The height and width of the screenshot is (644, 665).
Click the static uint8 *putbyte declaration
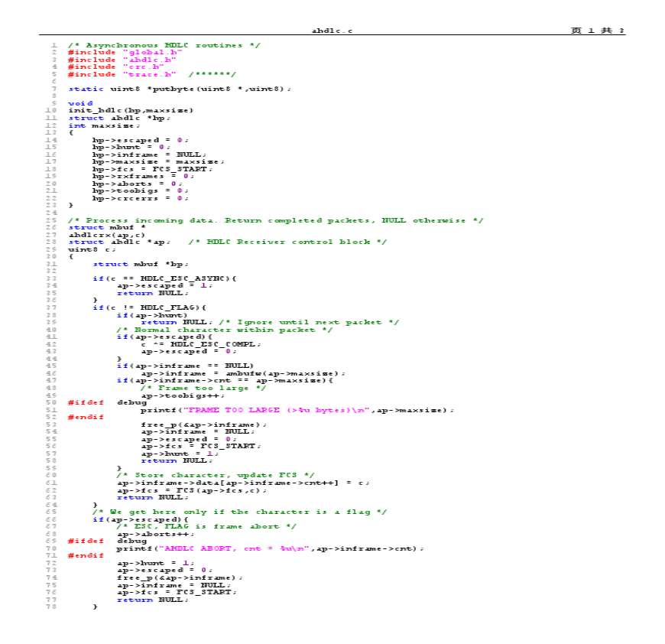(180, 89)
